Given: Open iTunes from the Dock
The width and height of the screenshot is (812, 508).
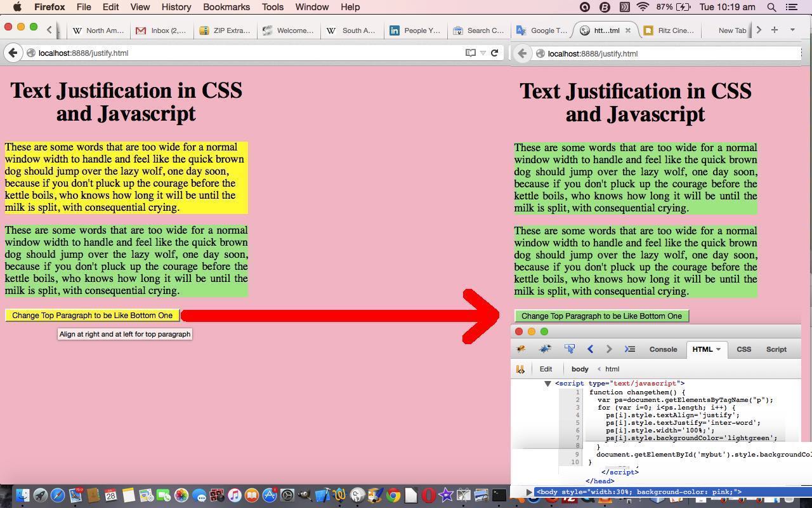Looking at the screenshot, I should (x=234, y=495).
